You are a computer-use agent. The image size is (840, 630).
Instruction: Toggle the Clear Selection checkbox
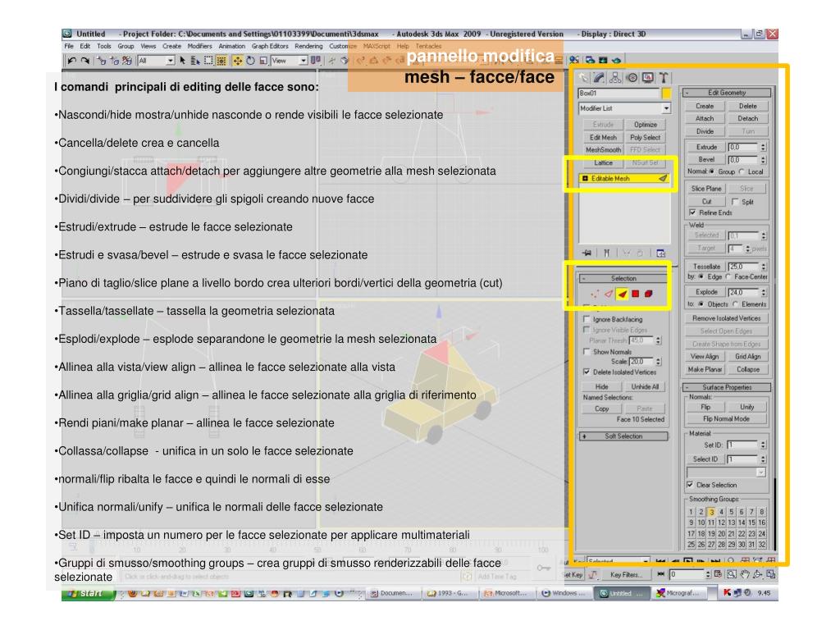click(x=690, y=484)
